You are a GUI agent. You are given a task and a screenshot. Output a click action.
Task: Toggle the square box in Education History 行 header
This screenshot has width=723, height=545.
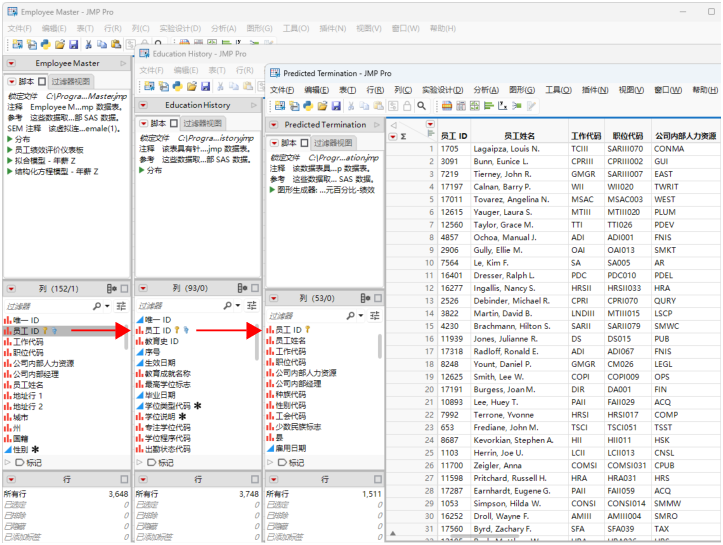(255, 479)
